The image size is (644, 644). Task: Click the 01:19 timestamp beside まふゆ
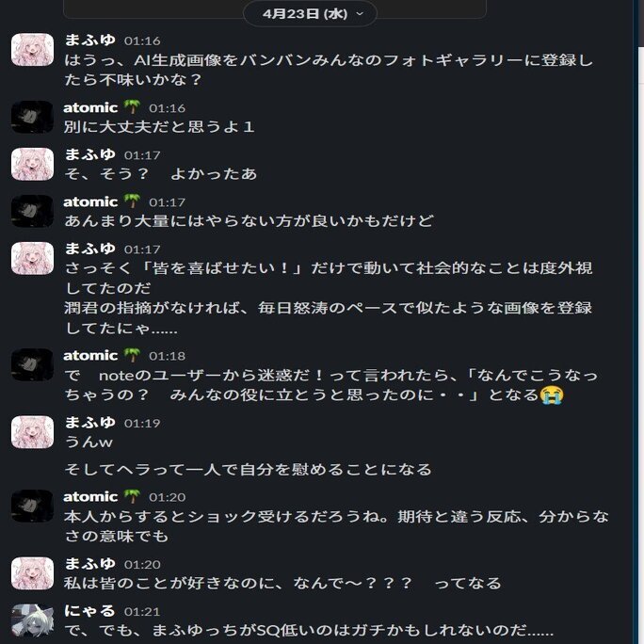pos(142,423)
